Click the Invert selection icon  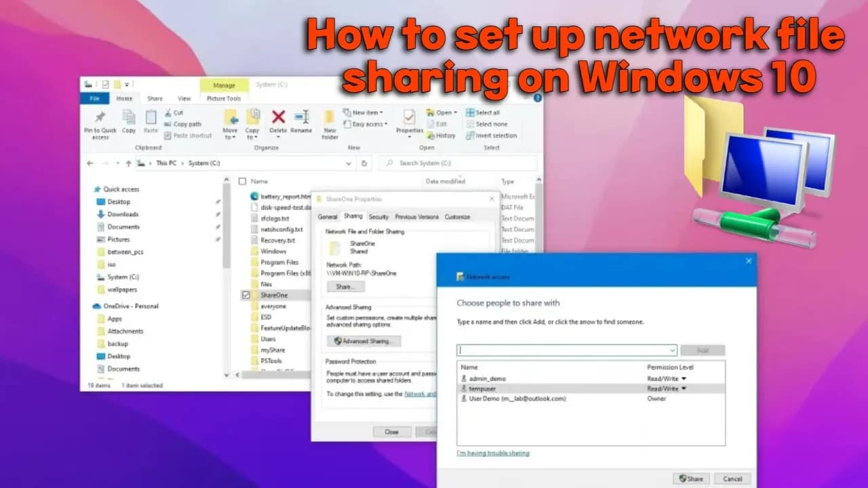470,136
